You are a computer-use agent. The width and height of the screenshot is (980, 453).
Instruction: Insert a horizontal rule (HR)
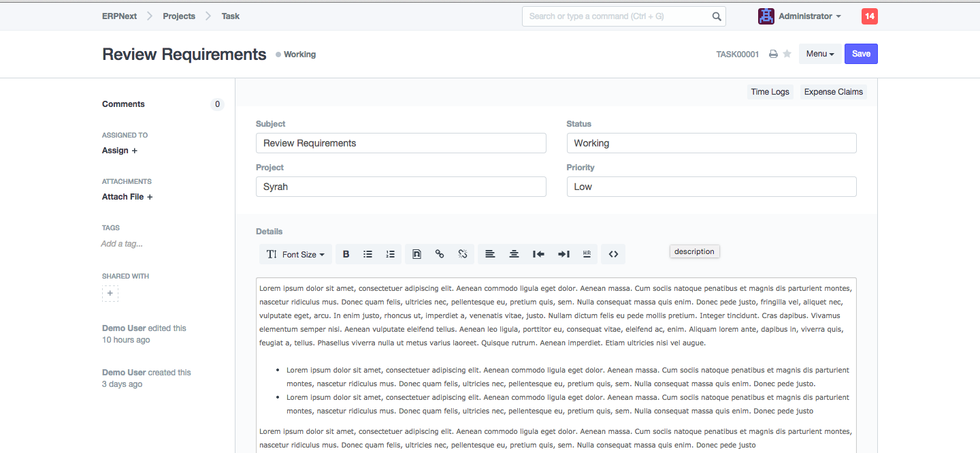click(587, 254)
